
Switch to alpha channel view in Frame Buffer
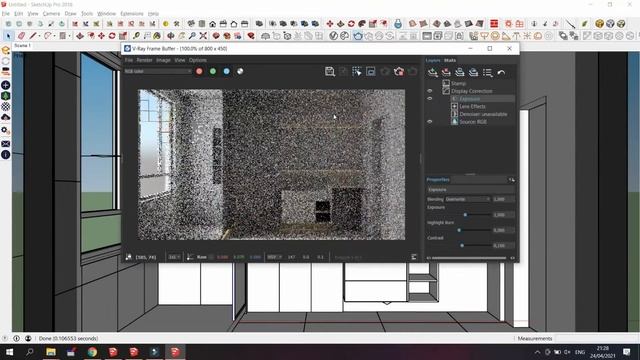point(240,71)
